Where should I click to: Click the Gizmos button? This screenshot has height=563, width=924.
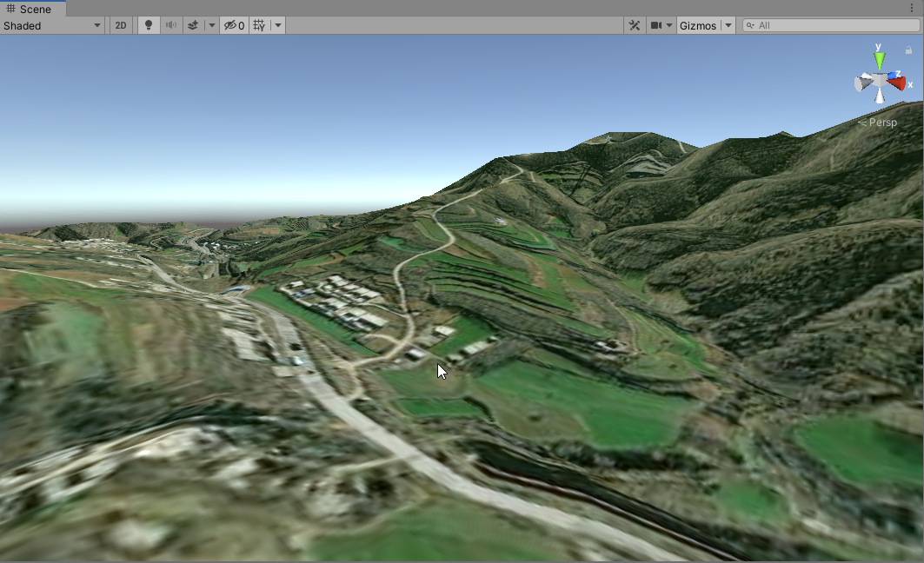698,25
